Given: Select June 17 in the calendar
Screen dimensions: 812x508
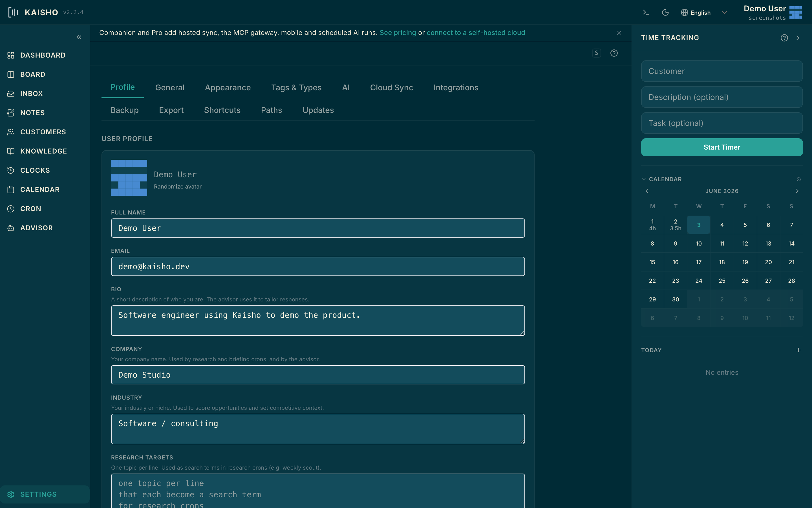Looking at the screenshot, I should pyautogui.click(x=699, y=262).
